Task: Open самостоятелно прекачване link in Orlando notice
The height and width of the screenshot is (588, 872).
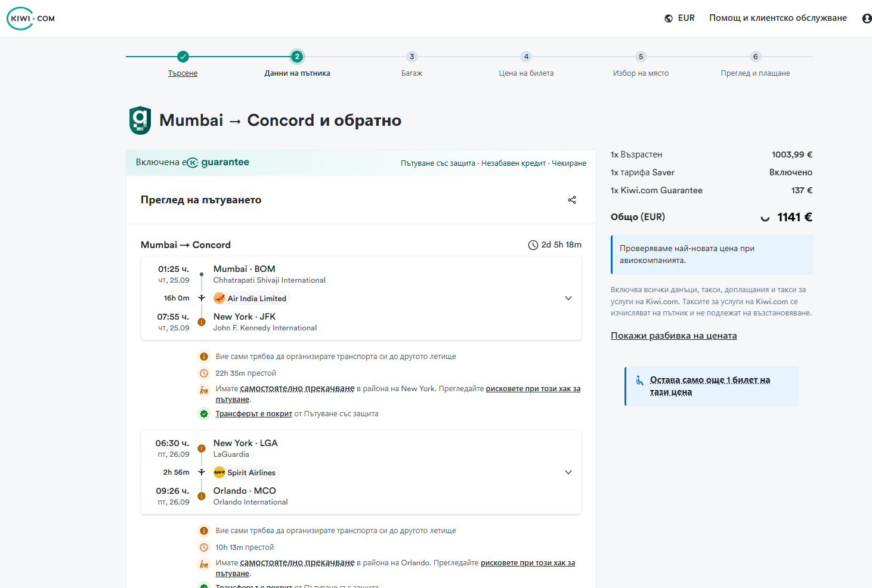Action: [x=297, y=563]
